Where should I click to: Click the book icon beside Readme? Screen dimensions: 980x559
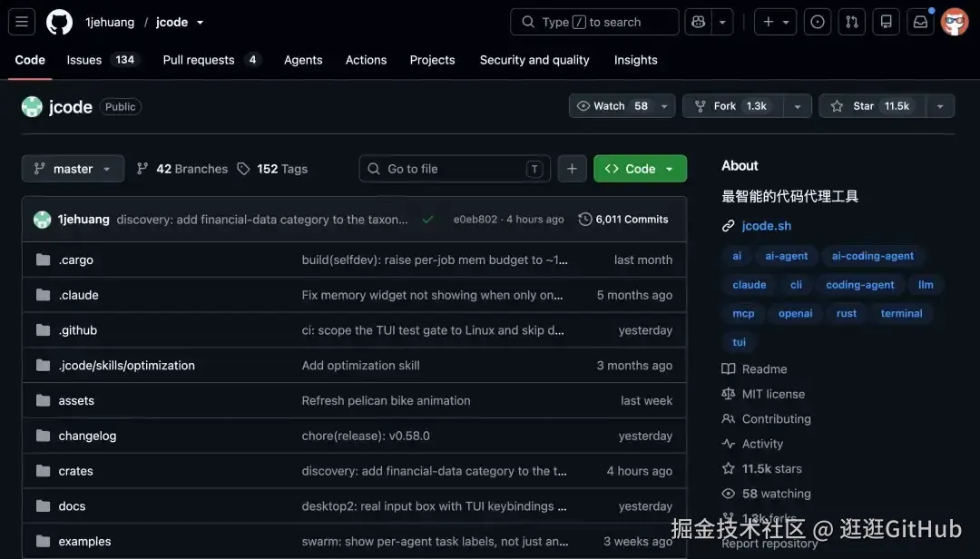(728, 369)
